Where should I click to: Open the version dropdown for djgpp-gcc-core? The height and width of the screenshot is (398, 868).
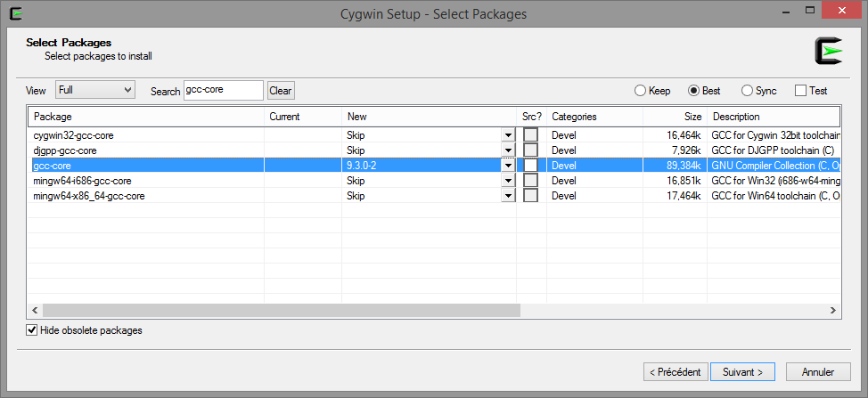pos(508,150)
